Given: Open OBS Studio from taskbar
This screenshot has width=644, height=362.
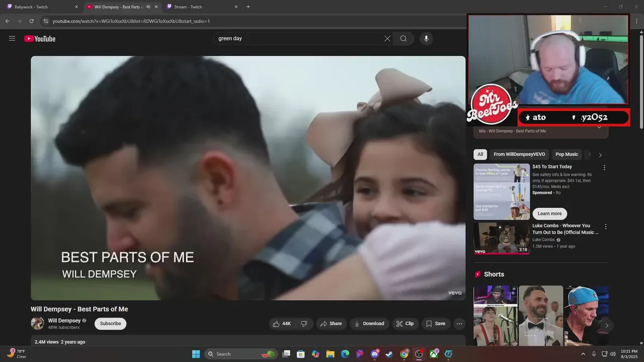Looking at the screenshot, I should pyautogui.click(x=419, y=354).
